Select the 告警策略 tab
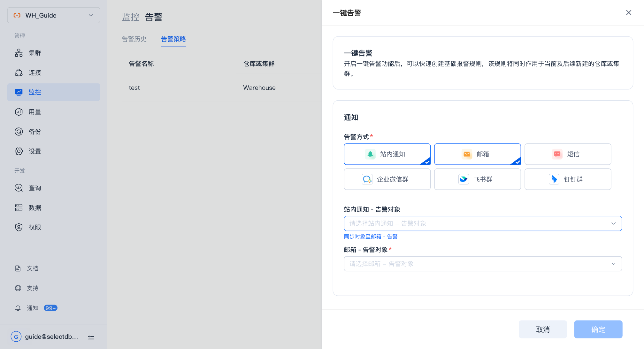The image size is (644, 349). coord(173,39)
